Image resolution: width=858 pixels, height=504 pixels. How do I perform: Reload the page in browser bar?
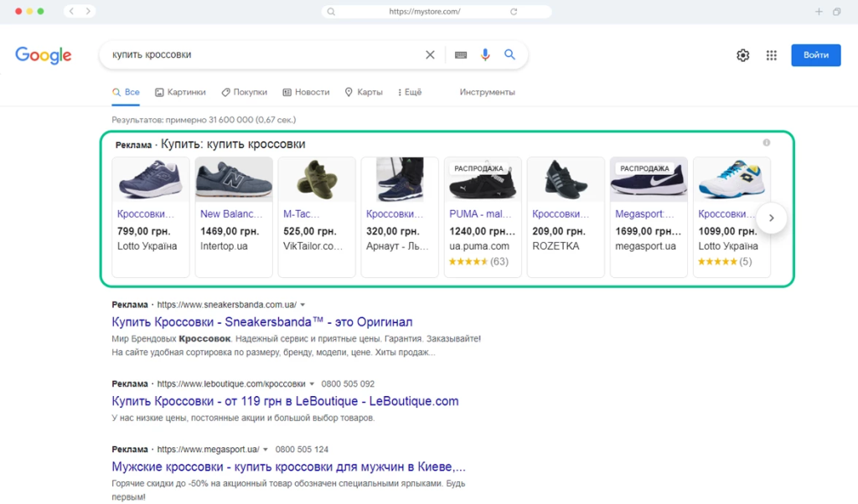[514, 12]
